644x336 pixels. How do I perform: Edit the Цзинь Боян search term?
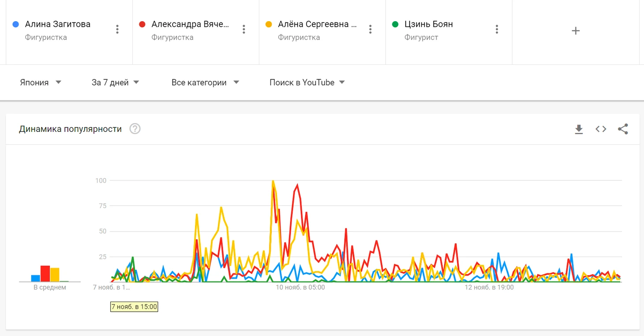click(x=428, y=24)
